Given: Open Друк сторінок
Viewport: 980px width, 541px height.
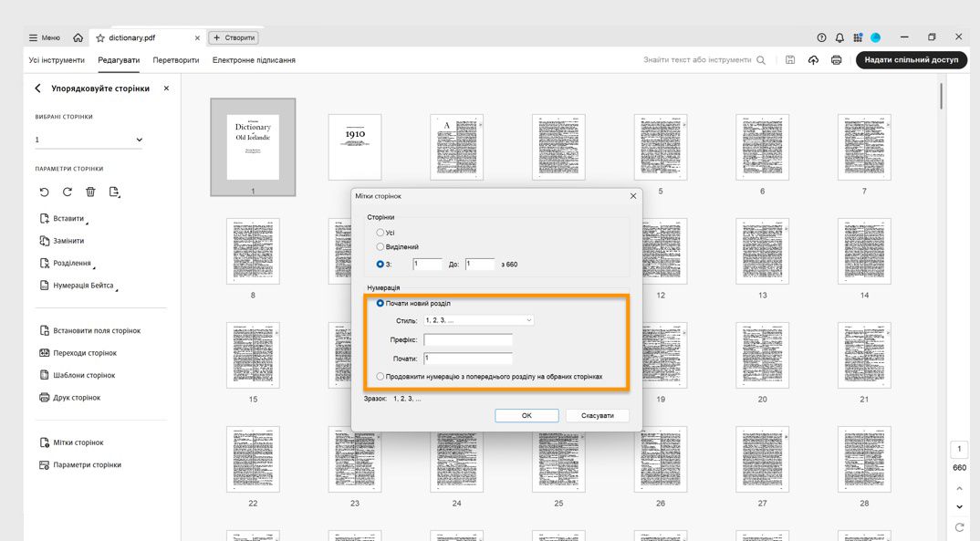Looking at the screenshot, I should [x=70, y=398].
